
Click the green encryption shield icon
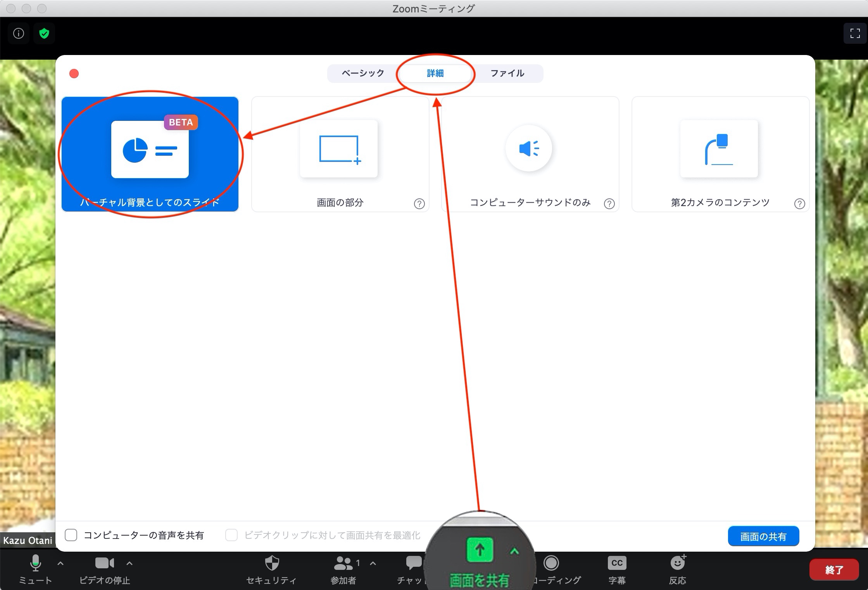click(x=44, y=34)
